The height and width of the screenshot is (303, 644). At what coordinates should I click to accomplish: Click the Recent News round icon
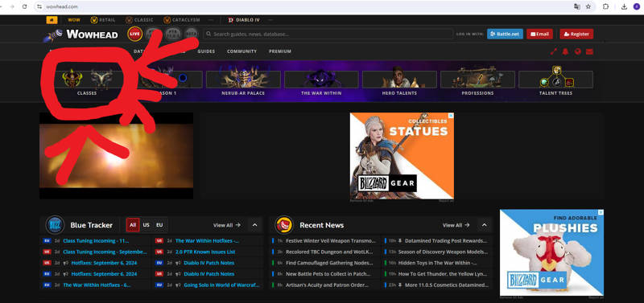(x=284, y=225)
